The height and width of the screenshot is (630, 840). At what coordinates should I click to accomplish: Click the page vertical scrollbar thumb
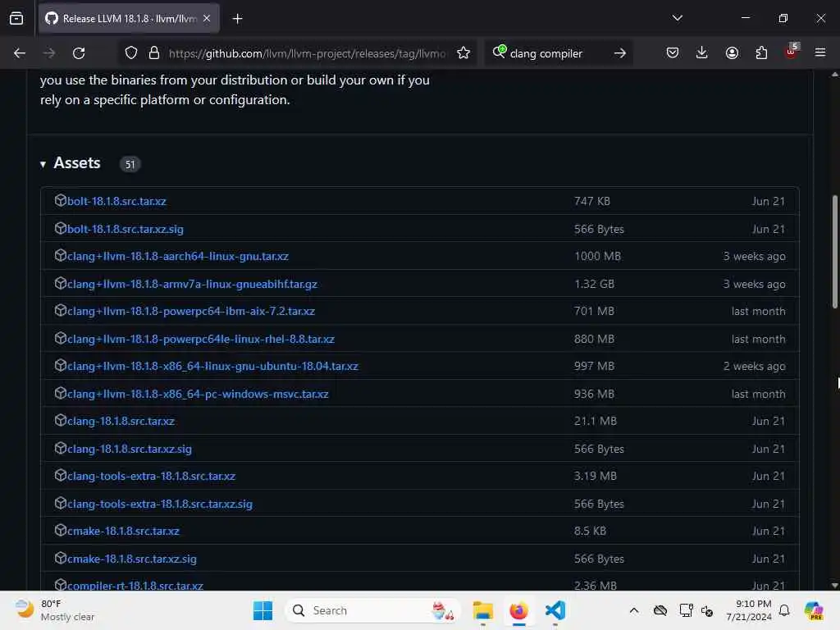834,252
